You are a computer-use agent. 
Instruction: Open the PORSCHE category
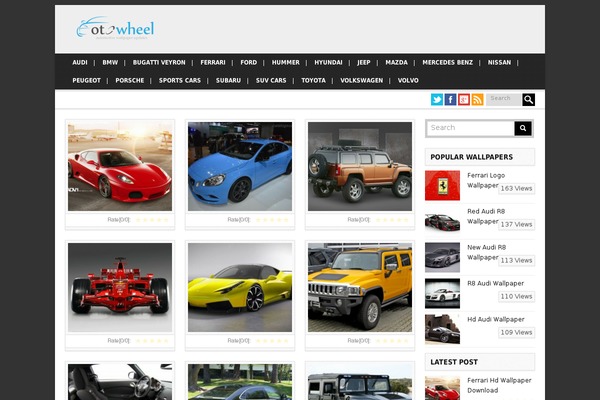point(130,80)
